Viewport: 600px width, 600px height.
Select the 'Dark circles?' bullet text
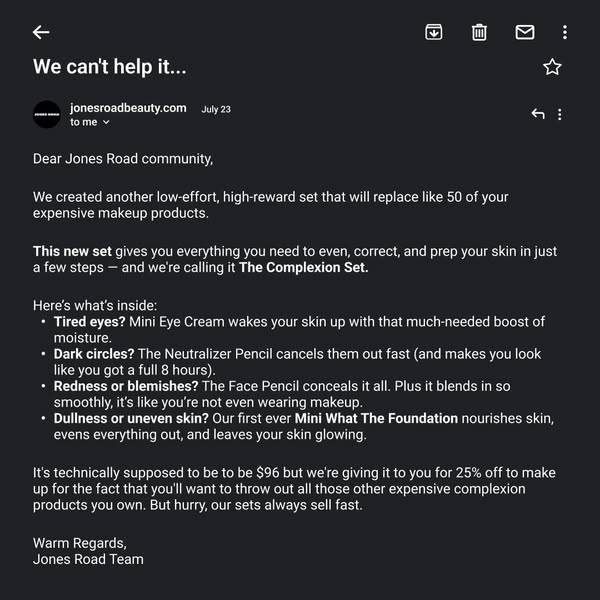(x=94, y=354)
